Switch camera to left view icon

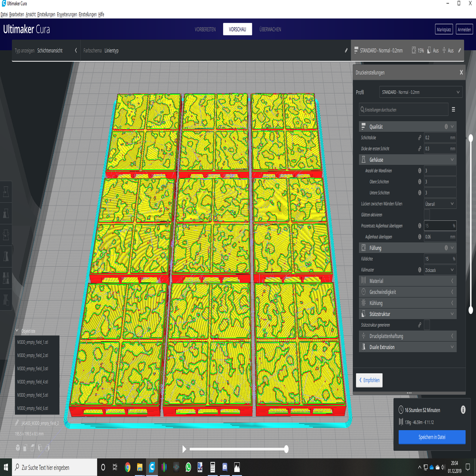(x=40, y=448)
